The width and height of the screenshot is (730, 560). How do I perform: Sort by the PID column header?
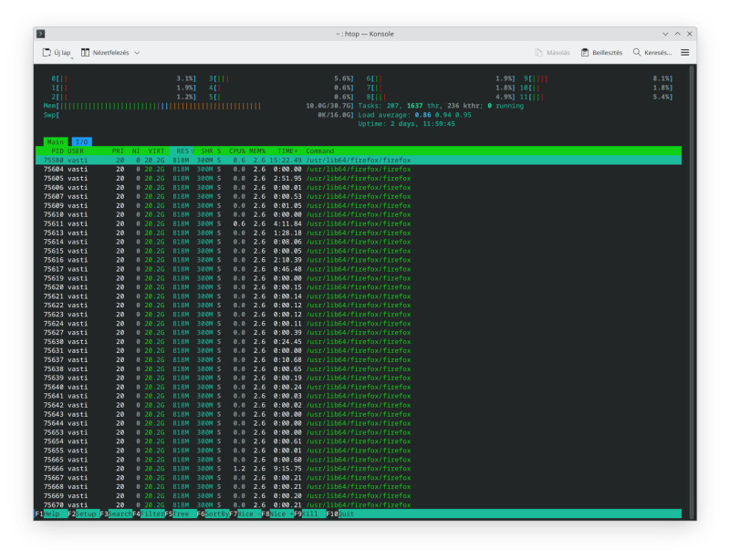57,151
